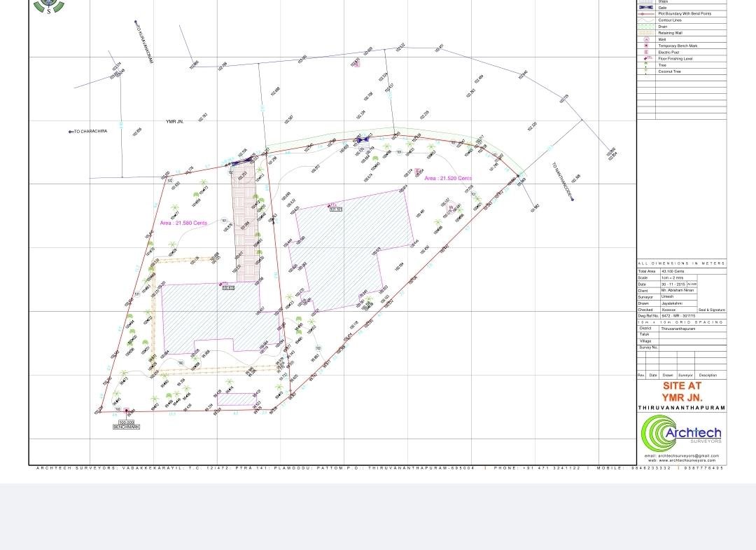Click the BENCHMARK label on the plan
Screen dimensions: 756x550
(x=127, y=427)
